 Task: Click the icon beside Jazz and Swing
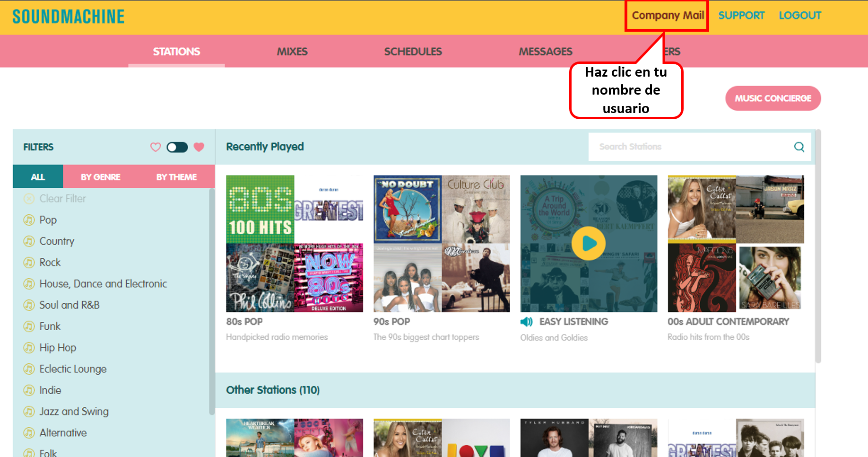pos(29,412)
